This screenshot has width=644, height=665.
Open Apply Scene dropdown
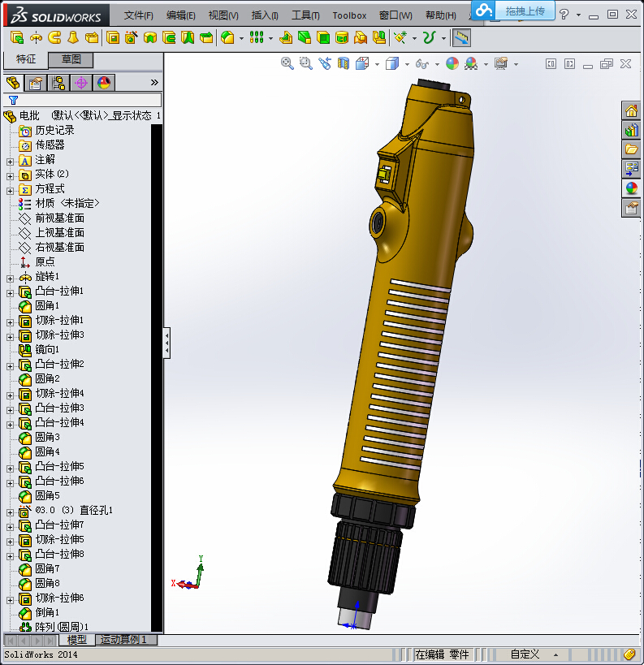(x=486, y=64)
